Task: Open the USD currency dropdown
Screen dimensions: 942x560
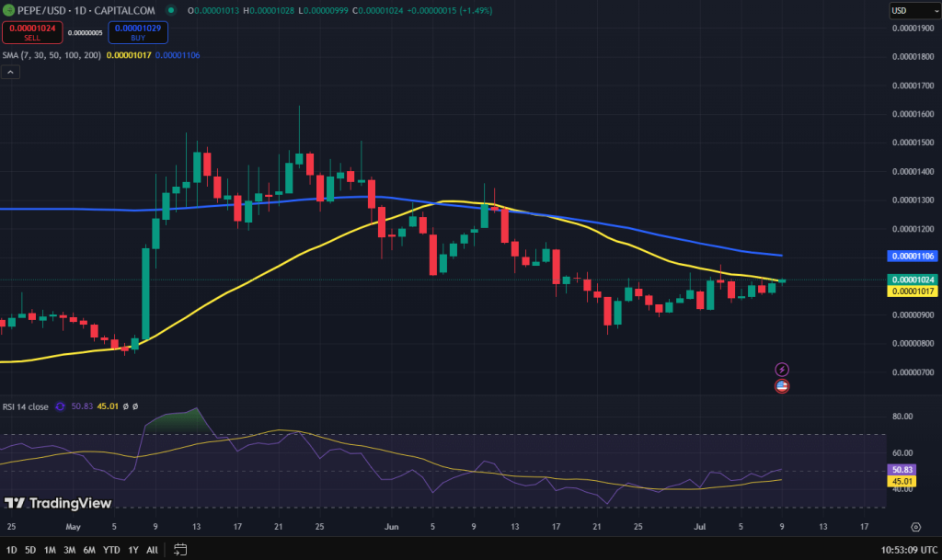Action: pyautogui.click(x=913, y=10)
